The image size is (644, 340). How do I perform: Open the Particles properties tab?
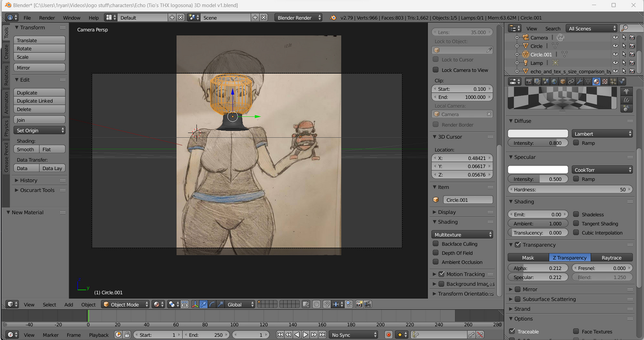coord(613,81)
